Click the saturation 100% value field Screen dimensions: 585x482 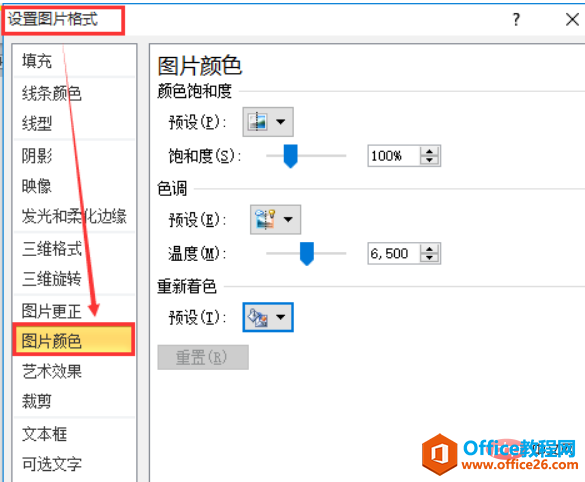pos(394,156)
